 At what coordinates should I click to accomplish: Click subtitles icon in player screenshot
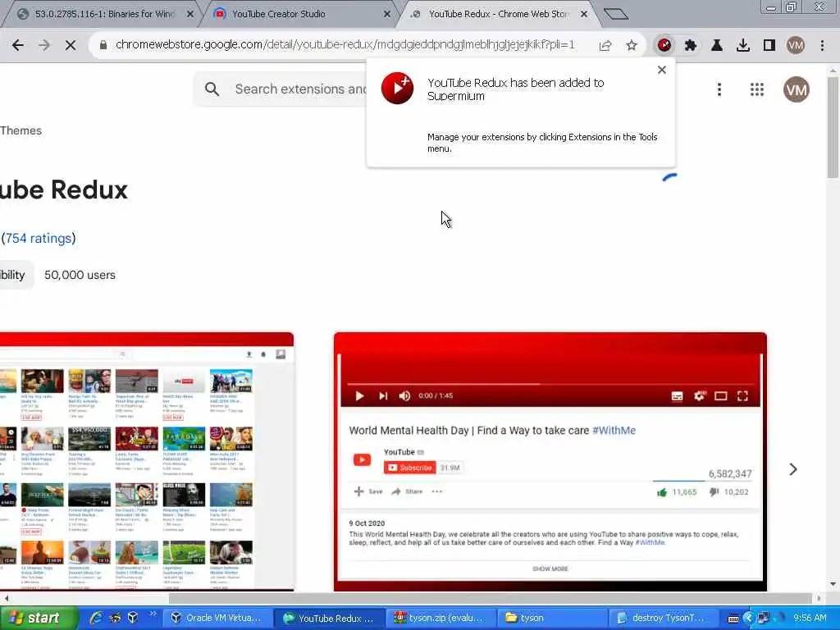677,396
